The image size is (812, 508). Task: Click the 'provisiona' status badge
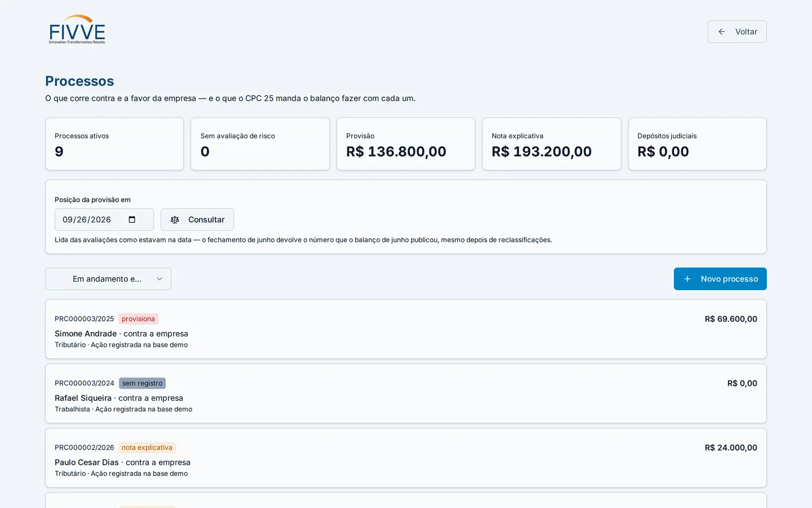pos(138,319)
